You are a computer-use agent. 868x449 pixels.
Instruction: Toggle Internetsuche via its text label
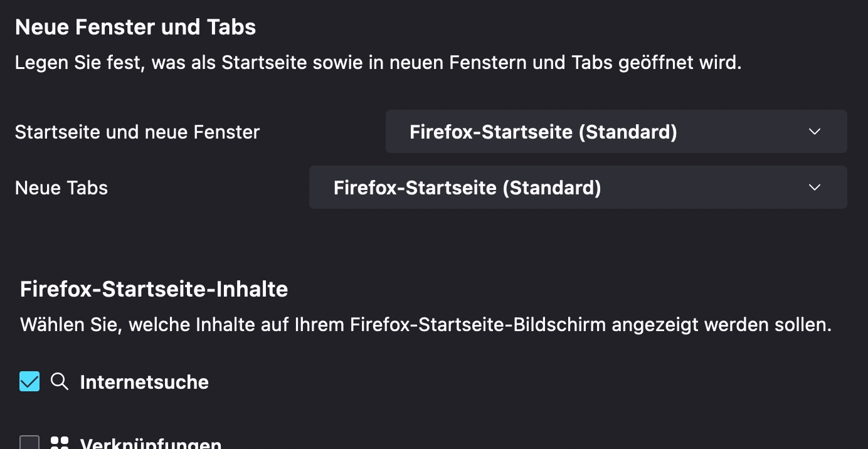[x=144, y=382]
